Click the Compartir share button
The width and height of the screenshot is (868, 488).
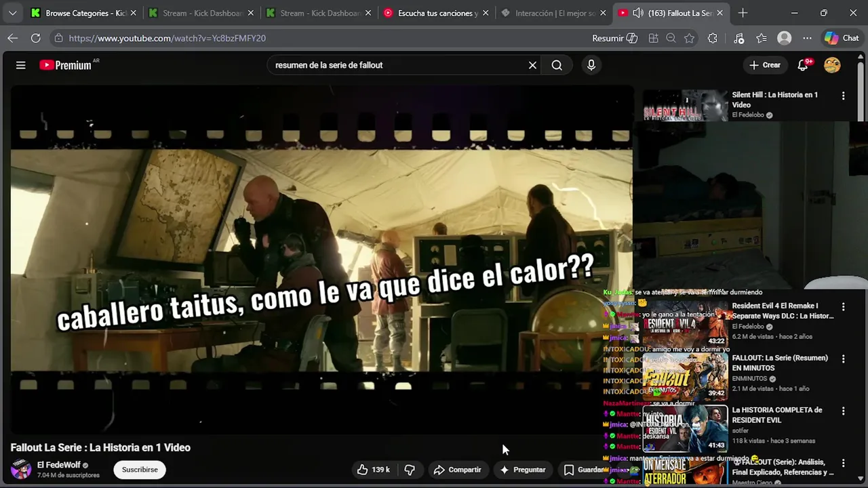[x=458, y=470]
